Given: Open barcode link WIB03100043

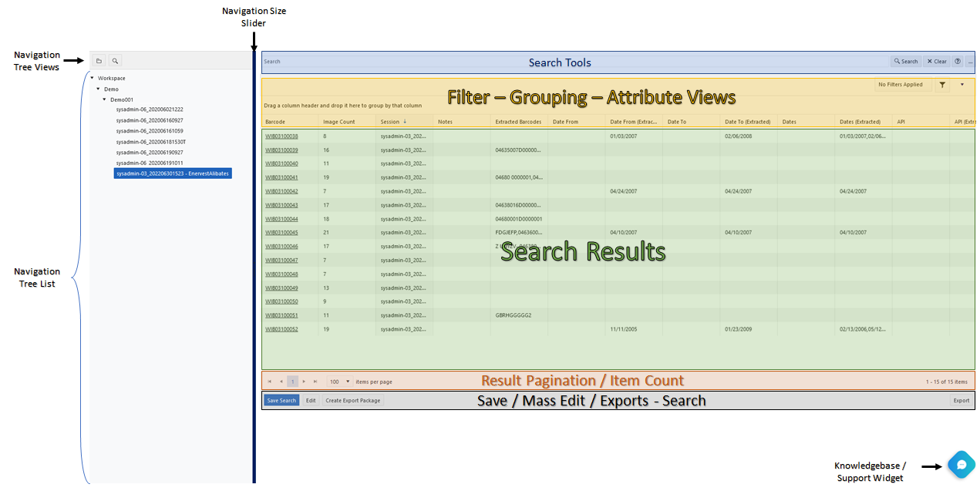Looking at the screenshot, I should 281,205.
